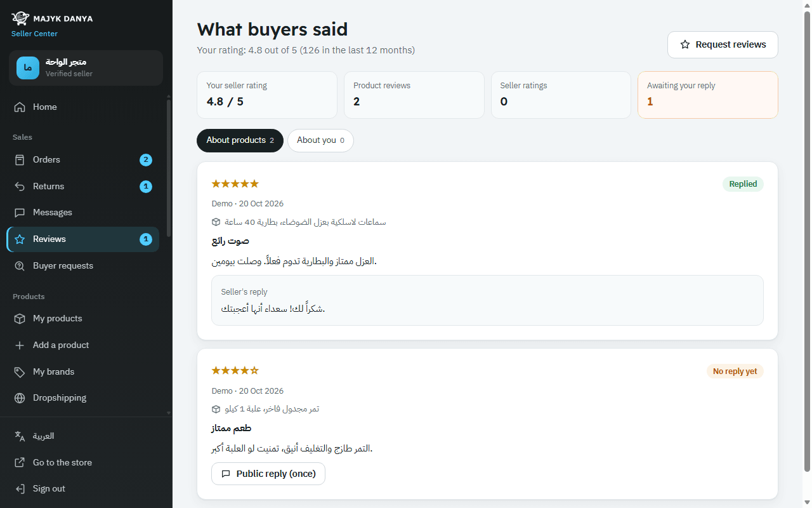Click the Orders count badge 2
This screenshot has width=812, height=508.
pyautogui.click(x=146, y=160)
